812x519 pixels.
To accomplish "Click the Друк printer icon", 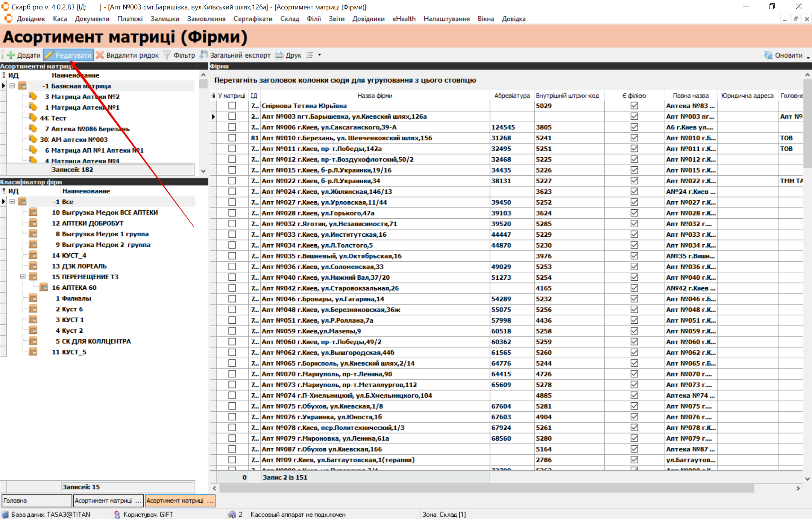I will 279,55.
